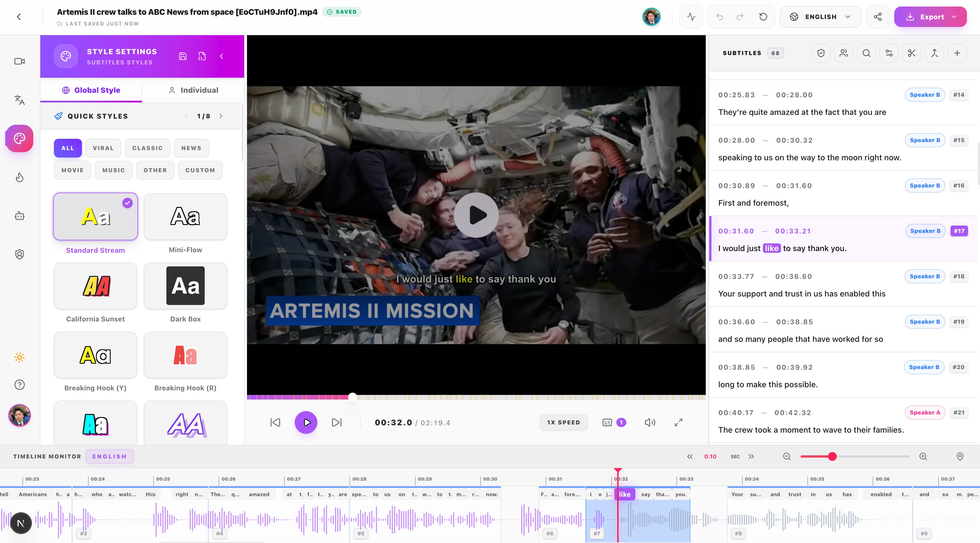
Task: Open the help question mark icon
Action: pyautogui.click(x=19, y=384)
